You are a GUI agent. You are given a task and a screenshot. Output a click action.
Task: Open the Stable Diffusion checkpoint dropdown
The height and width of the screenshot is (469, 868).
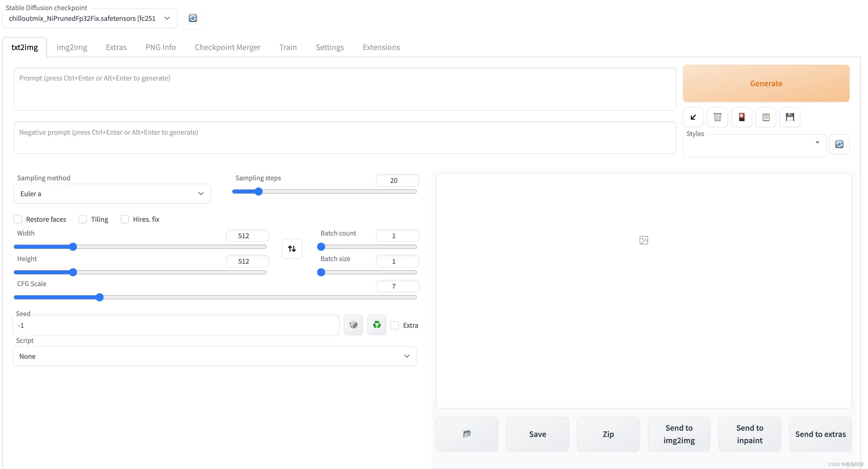click(x=89, y=18)
